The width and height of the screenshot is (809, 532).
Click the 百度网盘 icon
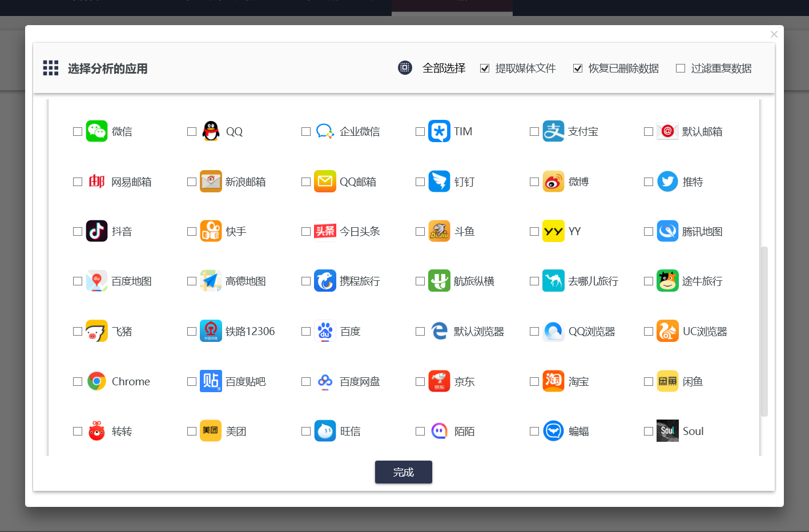325,381
